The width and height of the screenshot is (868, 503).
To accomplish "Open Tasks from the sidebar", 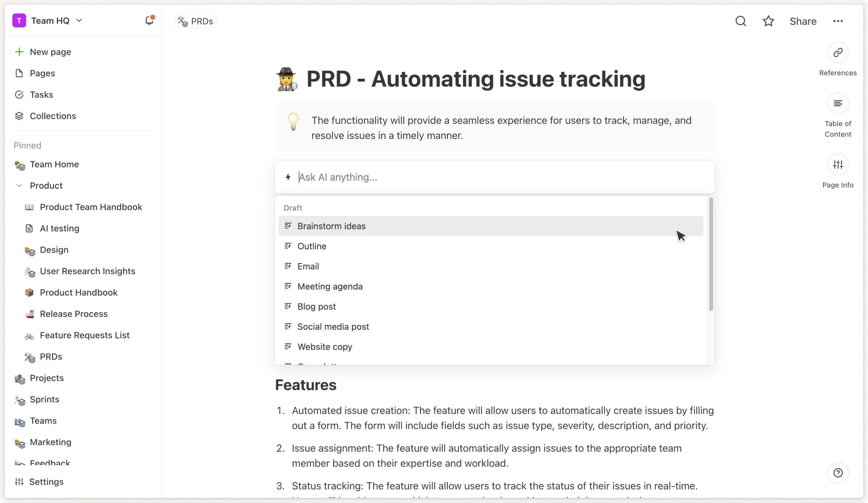I will [41, 94].
